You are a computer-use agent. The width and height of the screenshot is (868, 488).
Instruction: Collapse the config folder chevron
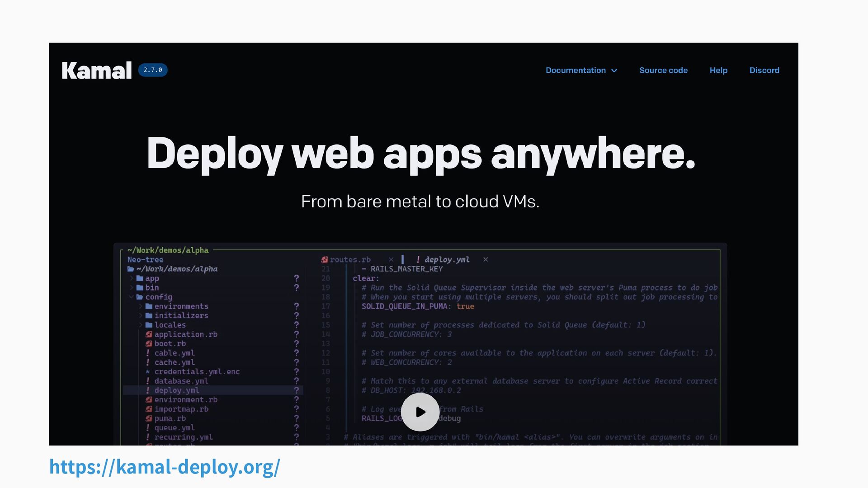click(x=131, y=297)
